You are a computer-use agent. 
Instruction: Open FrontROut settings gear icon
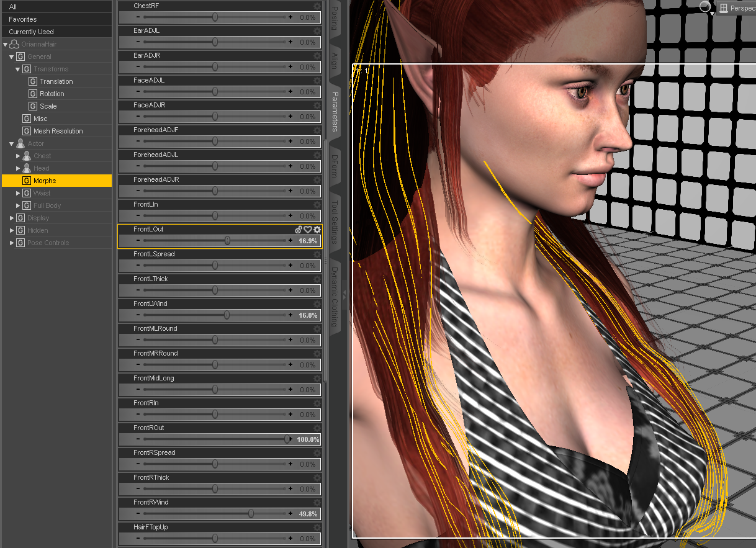pyautogui.click(x=317, y=428)
